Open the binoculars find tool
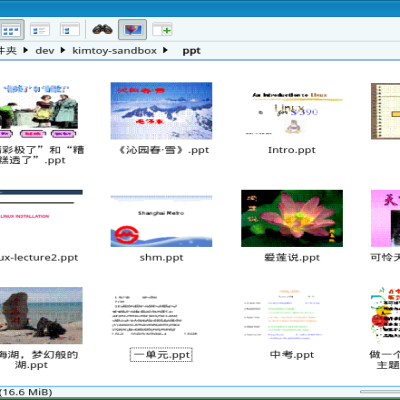This screenshot has width=400, height=400. (x=102, y=30)
